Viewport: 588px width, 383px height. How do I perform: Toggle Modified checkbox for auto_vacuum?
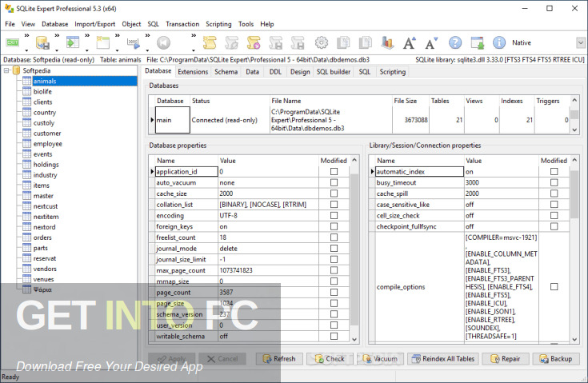pyautogui.click(x=334, y=182)
